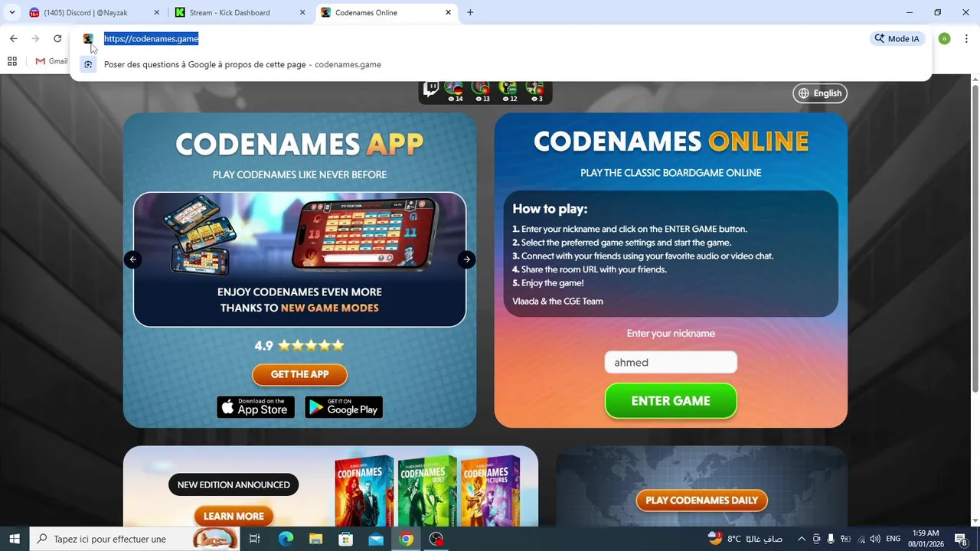Open Mode IA button
This screenshot has width=980, height=551.
point(897,39)
